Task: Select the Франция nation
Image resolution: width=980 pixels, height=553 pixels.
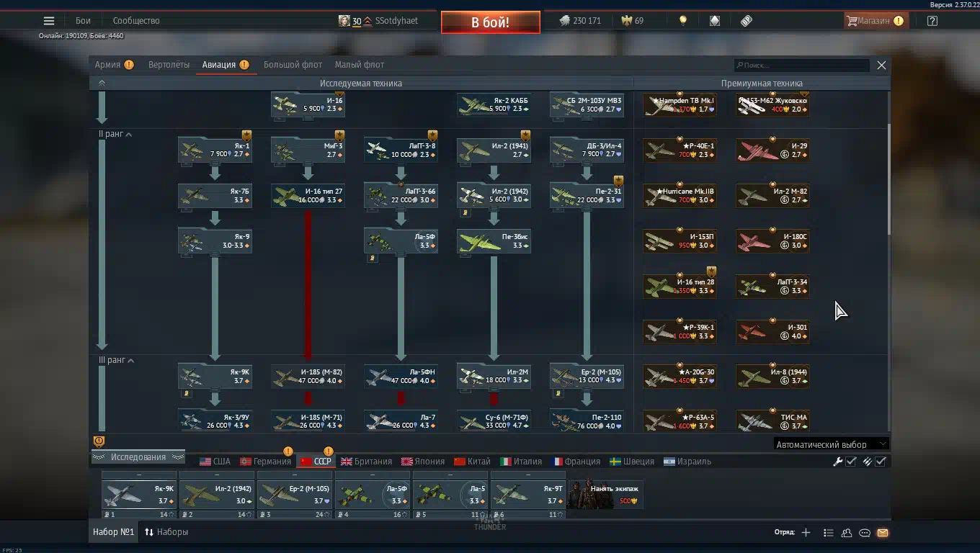Action: coord(576,462)
